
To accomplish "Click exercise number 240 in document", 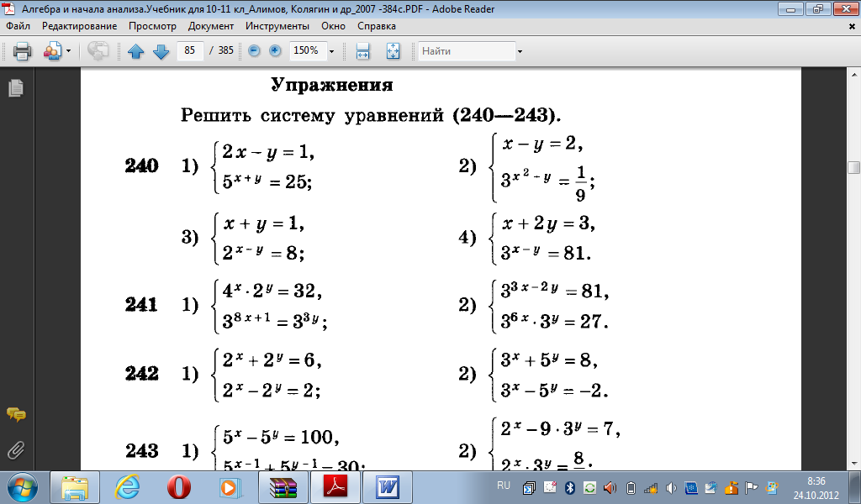I will point(142,165).
